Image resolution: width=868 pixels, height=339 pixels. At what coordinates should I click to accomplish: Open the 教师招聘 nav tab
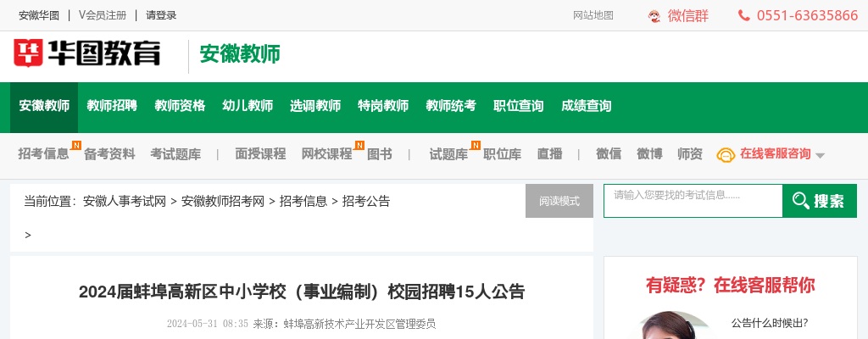coord(112,106)
